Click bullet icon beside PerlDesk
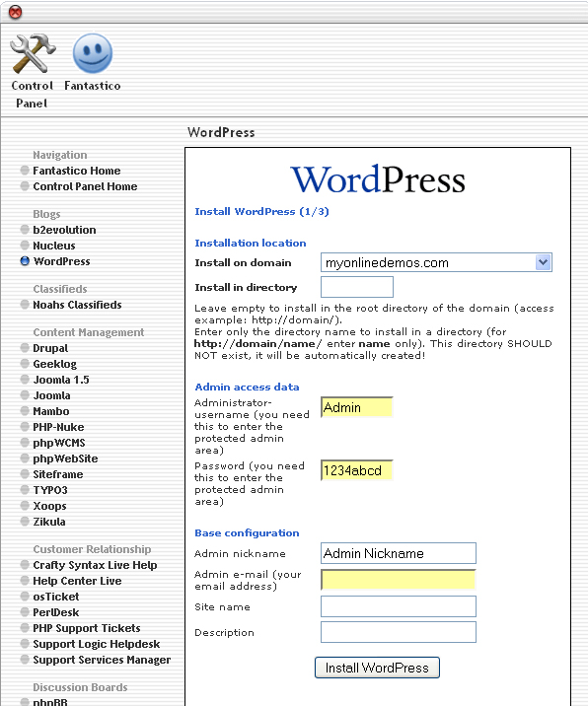This screenshot has width=588, height=706. click(x=25, y=612)
